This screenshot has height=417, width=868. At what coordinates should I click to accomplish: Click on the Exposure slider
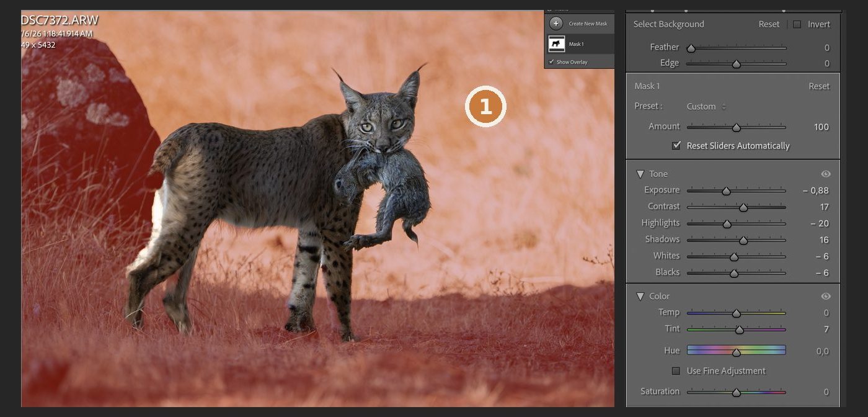[x=736, y=191]
